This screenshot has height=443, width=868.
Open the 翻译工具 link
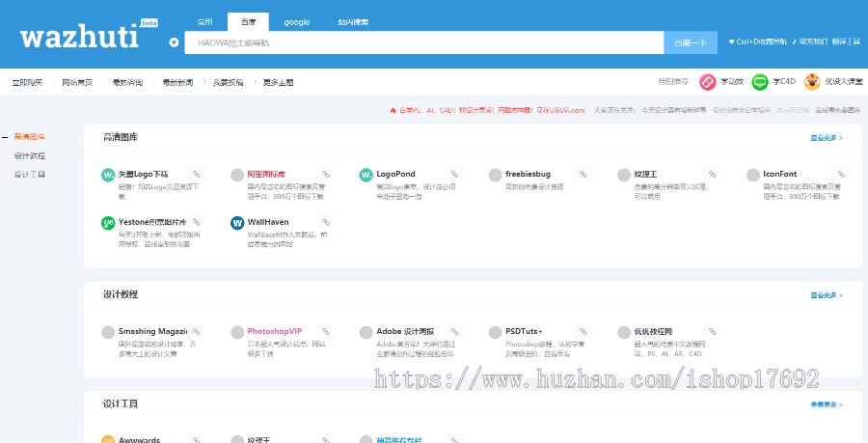tap(846, 42)
